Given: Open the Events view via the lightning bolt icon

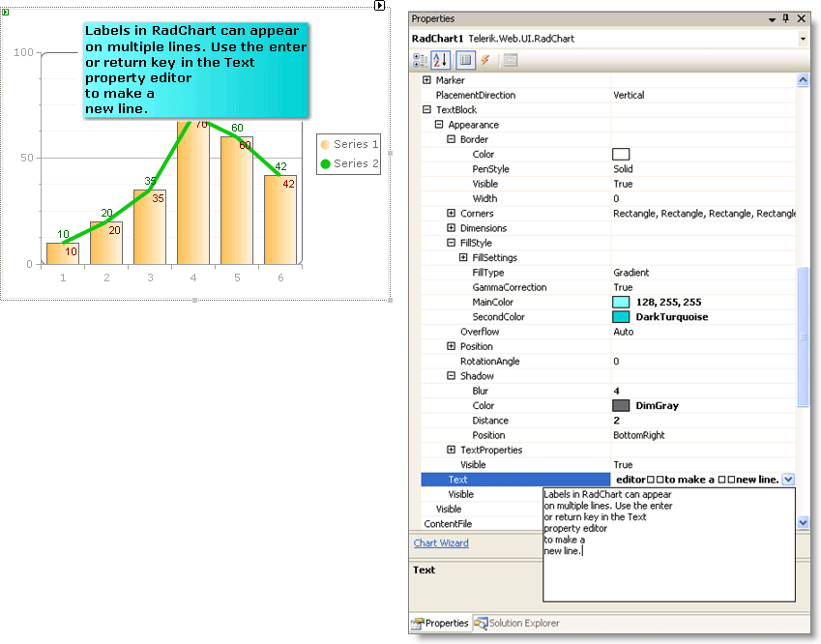Looking at the screenshot, I should (x=484, y=60).
